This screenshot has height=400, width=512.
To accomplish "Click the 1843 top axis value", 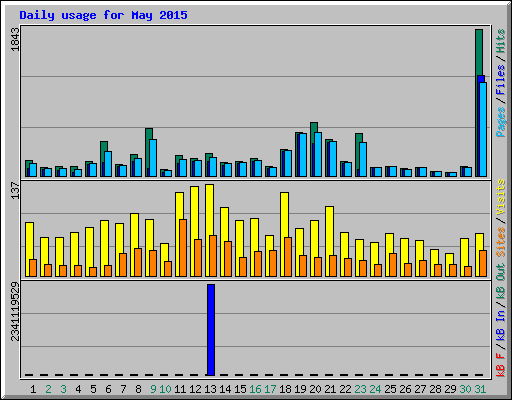I will coord(15,39).
